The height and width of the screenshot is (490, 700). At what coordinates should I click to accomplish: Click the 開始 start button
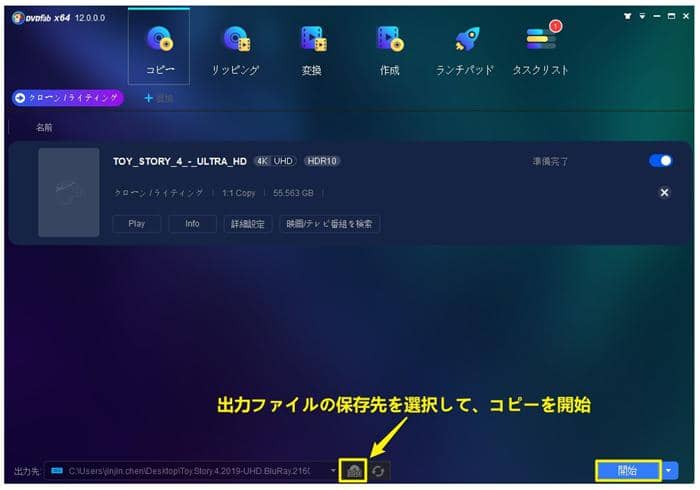pos(628,470)
